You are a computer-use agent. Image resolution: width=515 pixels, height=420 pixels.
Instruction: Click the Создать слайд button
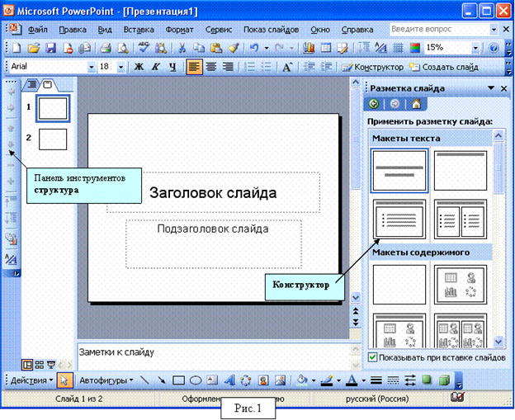(x=444, y=67)
